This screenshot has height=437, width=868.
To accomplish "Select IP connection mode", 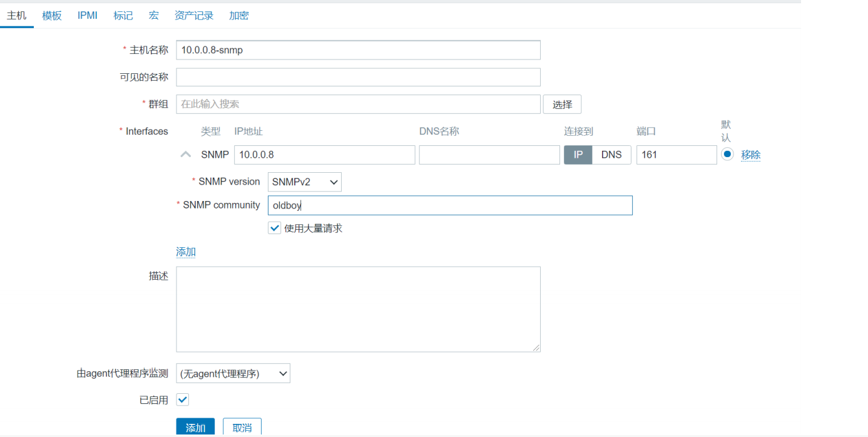I will pyautogui.click(x=578, y=155).
